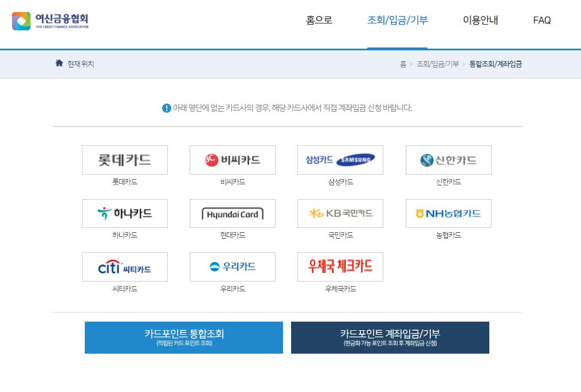Screen dimensions: 581x392
Task: Click 씨티카드 caption text
Action: click(x=125, y=289)
